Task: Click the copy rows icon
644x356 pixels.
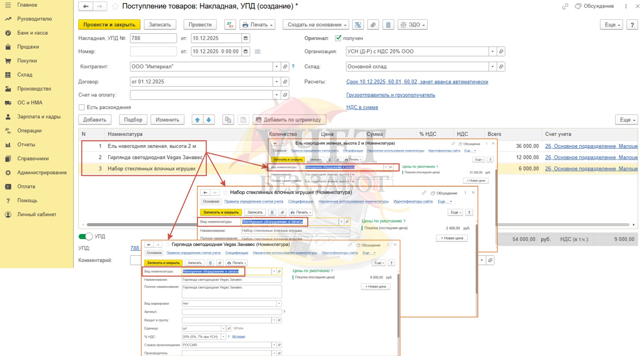Action: (x=228, y=120)
